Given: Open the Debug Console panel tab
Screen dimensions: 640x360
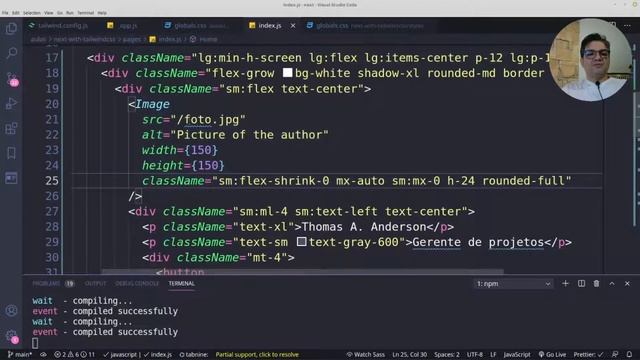Looking at the screenshot, I should point(137,284).
